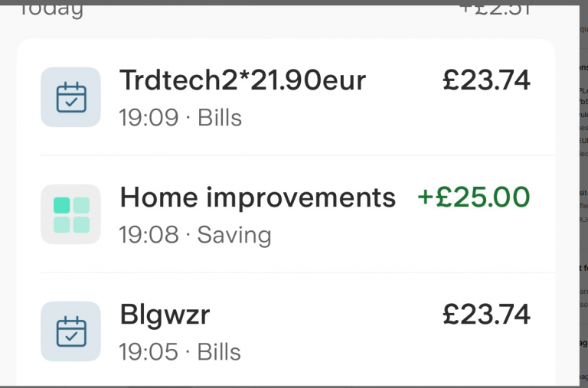Image resolution: width=588 pixels, height=388 pixels.
Task: Click the checkmark inside Blgwzr calendar icon
Action: click(x=71, y=336)
